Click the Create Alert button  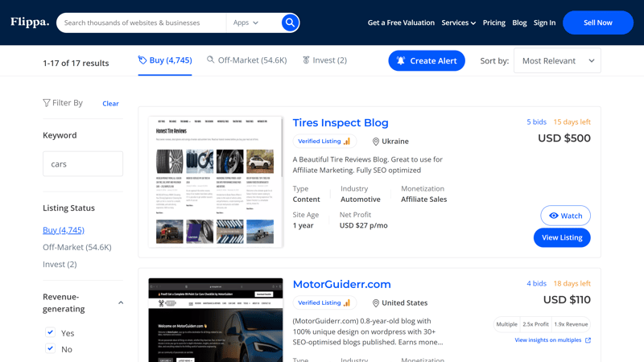[427, 61]
